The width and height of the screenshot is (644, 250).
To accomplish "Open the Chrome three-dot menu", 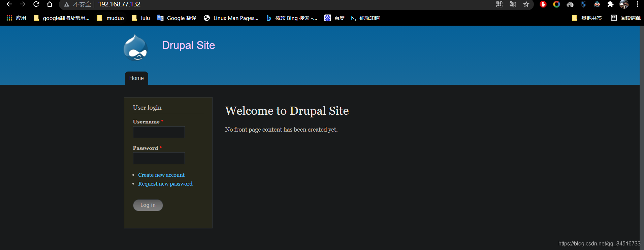I will (637, 4).
